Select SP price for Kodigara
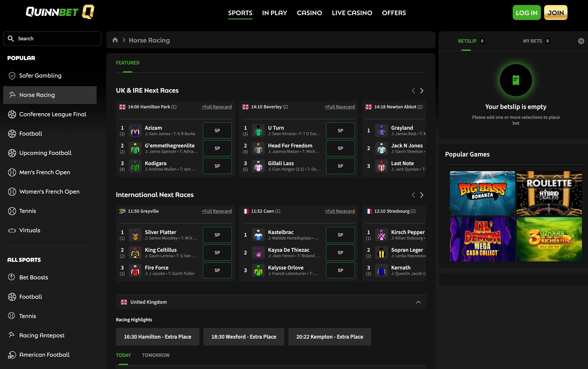The width and height of the screenshot is (588, 369). (x=217, y=166)
